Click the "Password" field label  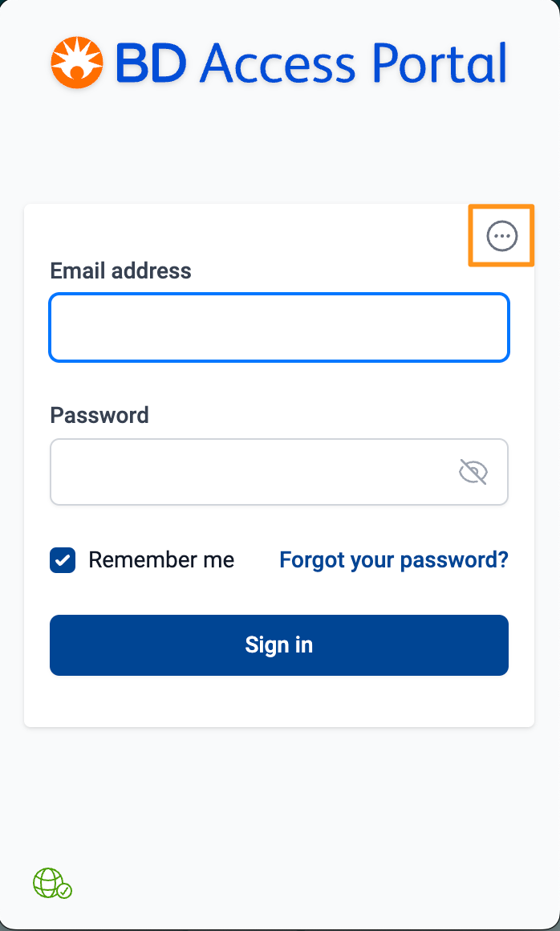click(x=99, y=415)
